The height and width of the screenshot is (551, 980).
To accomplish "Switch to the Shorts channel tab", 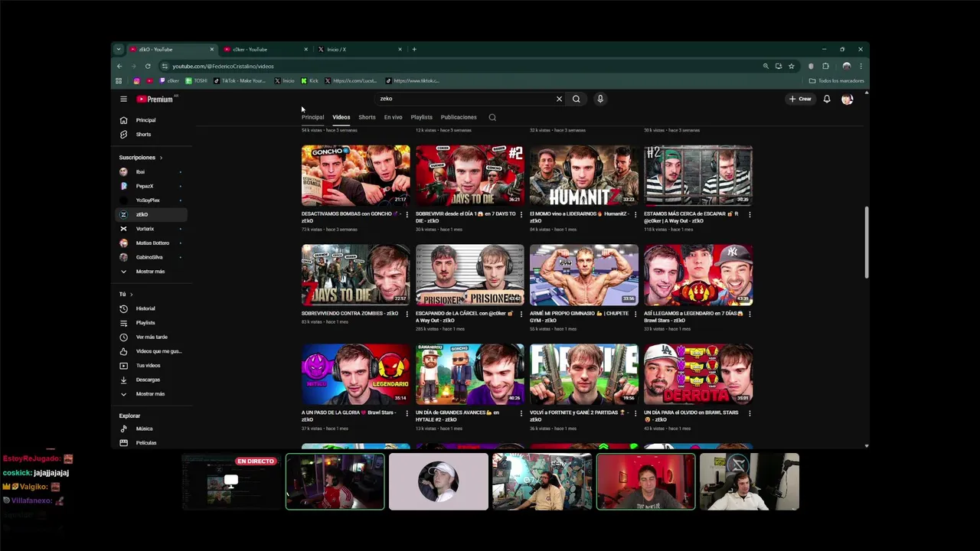I will [367, 117].
